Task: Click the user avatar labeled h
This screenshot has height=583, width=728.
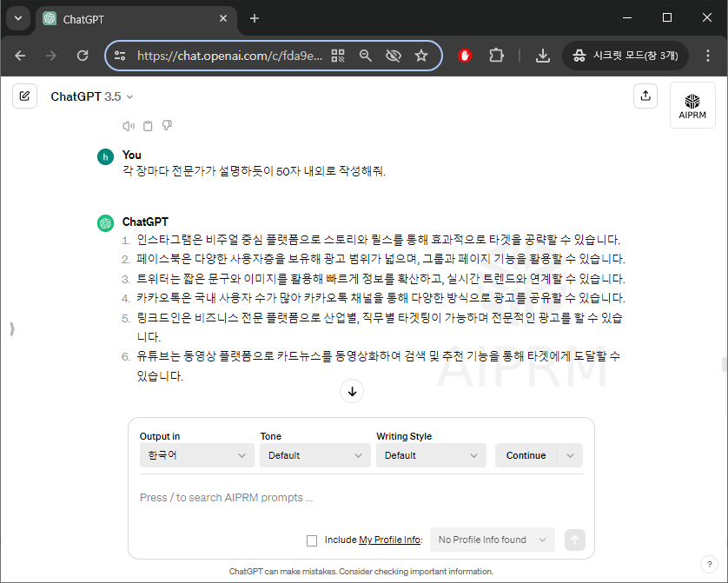Action: [x=105, y=157]
